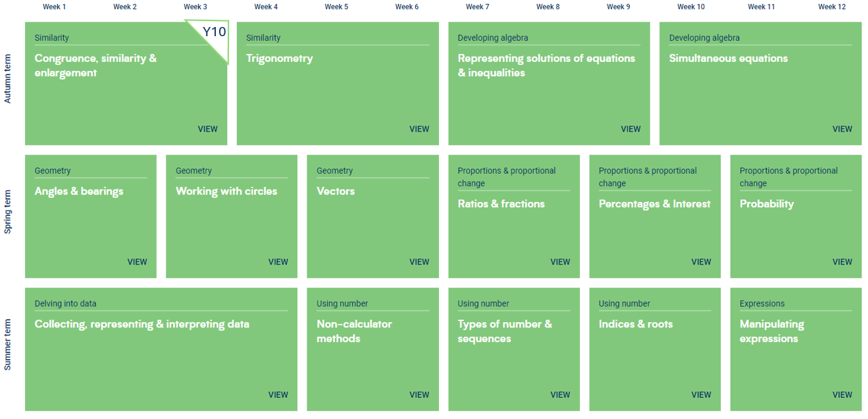View the Ratios & fractions unit
This screenshot has width=868, height=419.
coord(561,262)
